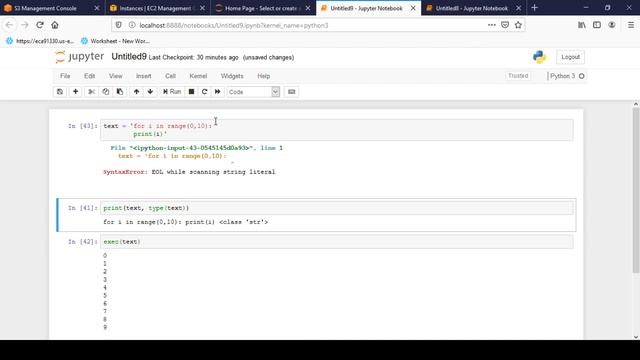Screen dimensions: 640x360
Task: Open the Help menu
Action: 263,76
